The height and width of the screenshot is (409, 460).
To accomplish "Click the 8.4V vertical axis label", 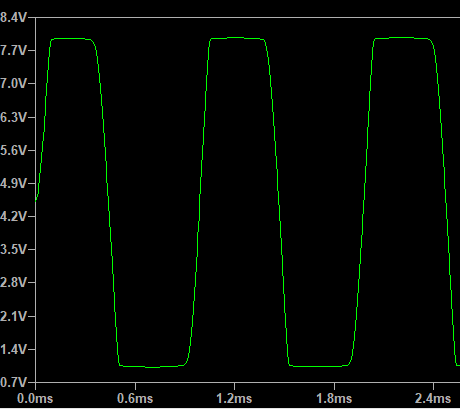I will [13, 17].
